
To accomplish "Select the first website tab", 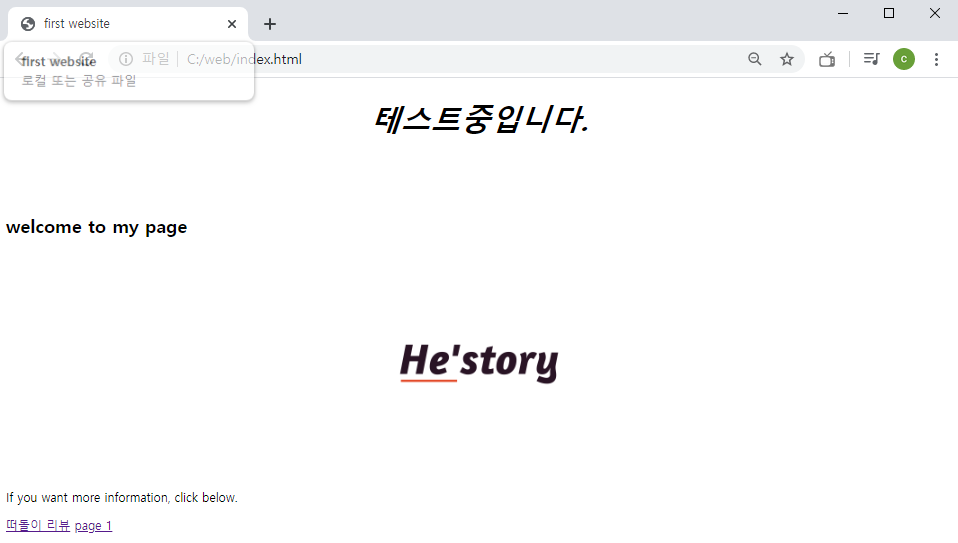I will coord(128,24).
